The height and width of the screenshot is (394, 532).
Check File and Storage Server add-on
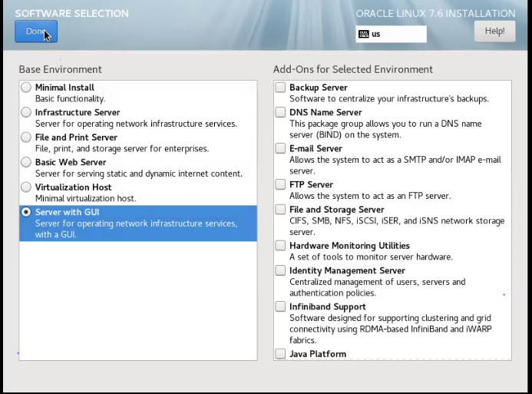[x=280, y=210]
